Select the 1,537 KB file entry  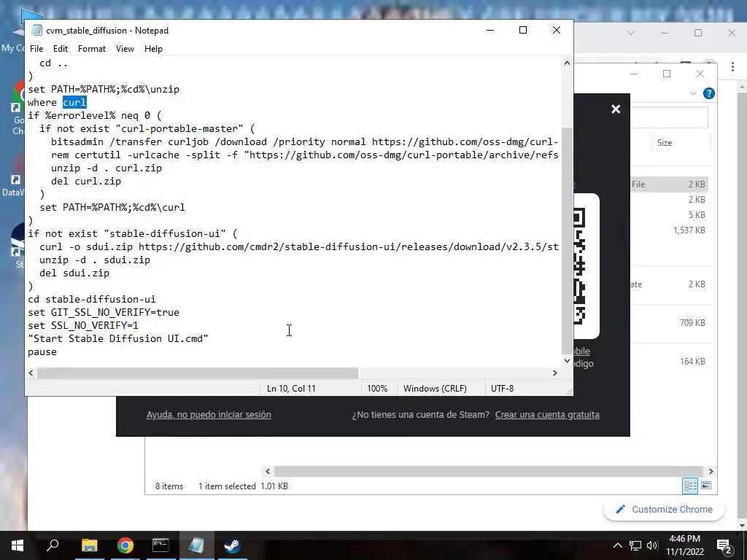click(689, 230)
